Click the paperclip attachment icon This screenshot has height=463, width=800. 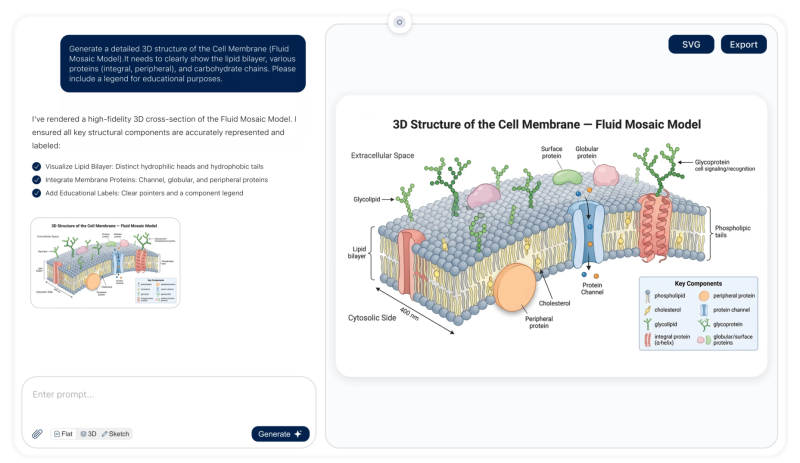pyautogui.click(x=37, y=434)
